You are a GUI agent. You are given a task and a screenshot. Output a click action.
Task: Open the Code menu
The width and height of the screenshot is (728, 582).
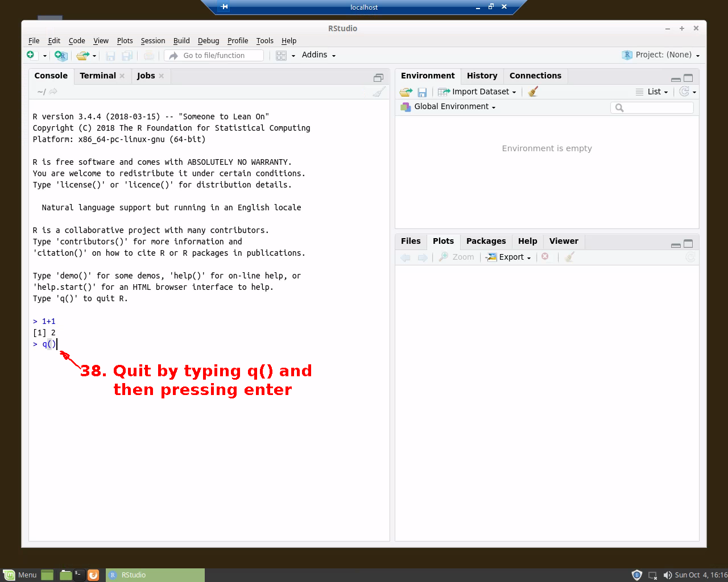pyautogui.click(x=77, y=40)
